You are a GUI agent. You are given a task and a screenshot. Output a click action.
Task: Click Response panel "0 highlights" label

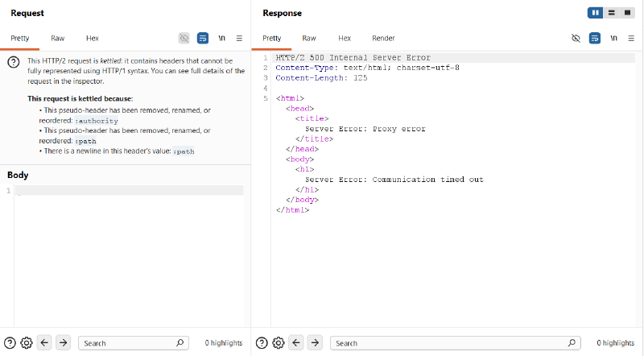[615, 343]
